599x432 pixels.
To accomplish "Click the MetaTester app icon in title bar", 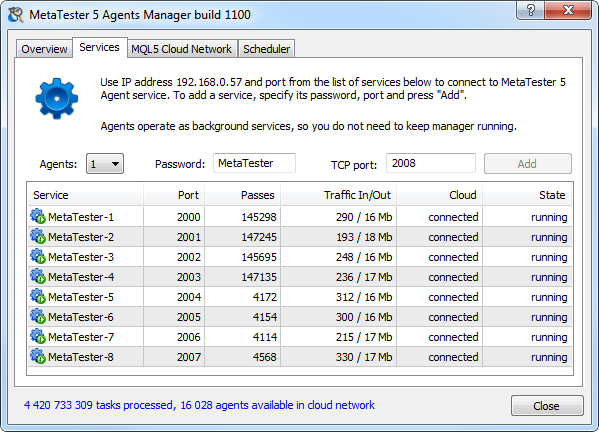I will coord(16,15).
